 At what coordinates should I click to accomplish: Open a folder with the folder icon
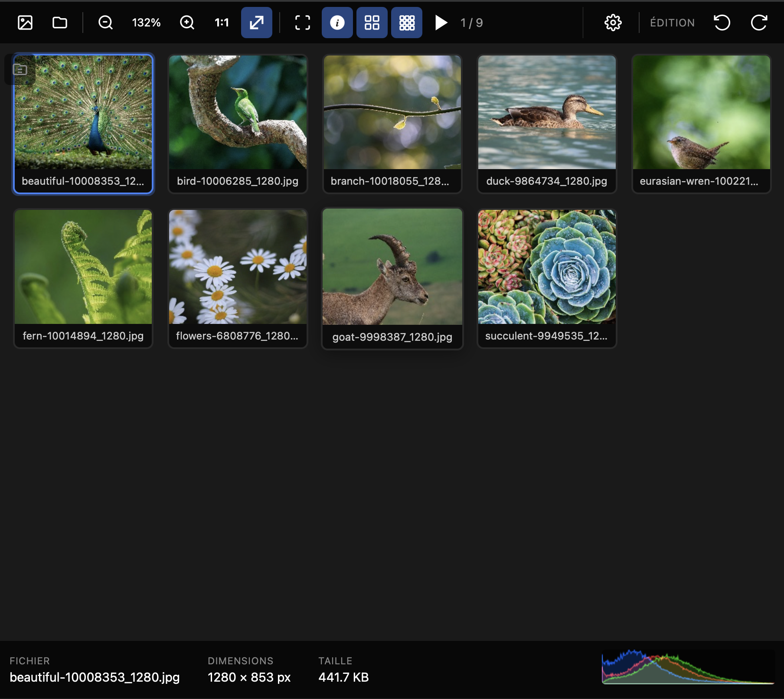pos(60,23)
